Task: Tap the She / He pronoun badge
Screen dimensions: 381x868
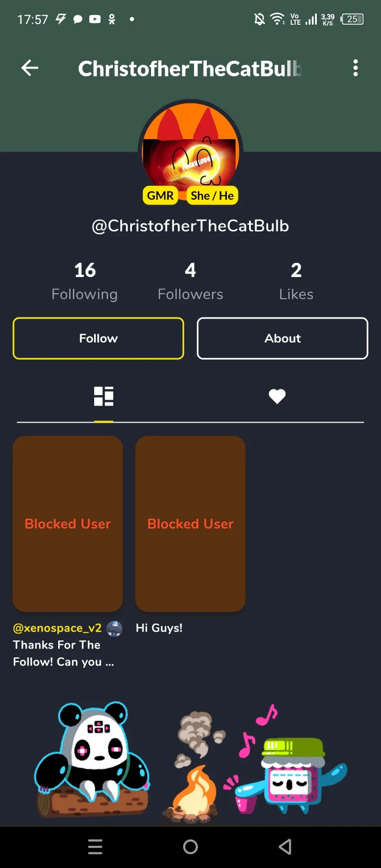Action: coord(212,196)
